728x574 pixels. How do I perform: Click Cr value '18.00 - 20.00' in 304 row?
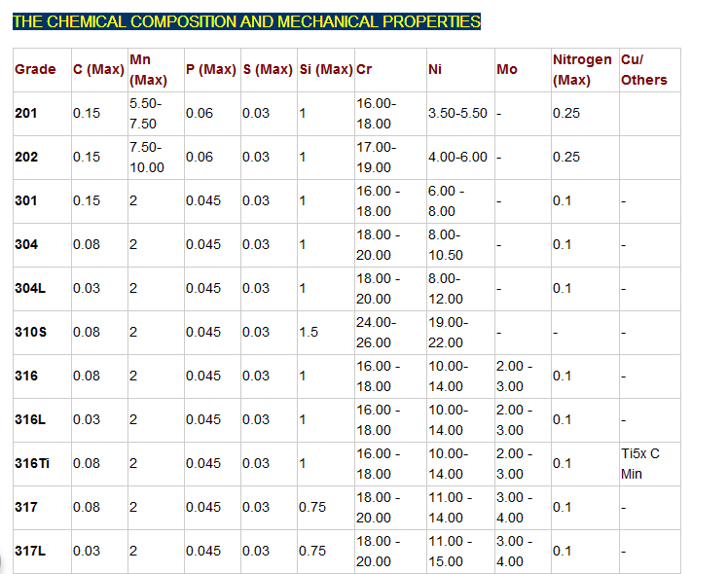point(378,245)
